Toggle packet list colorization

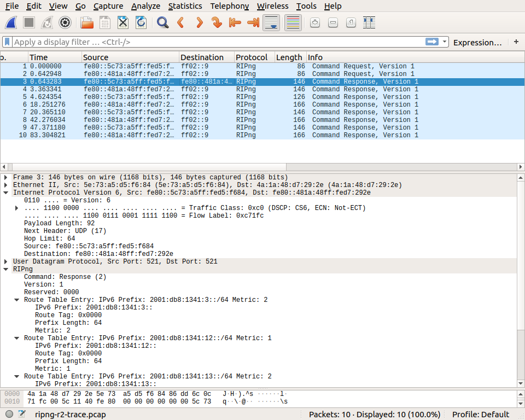click(293, 23)
